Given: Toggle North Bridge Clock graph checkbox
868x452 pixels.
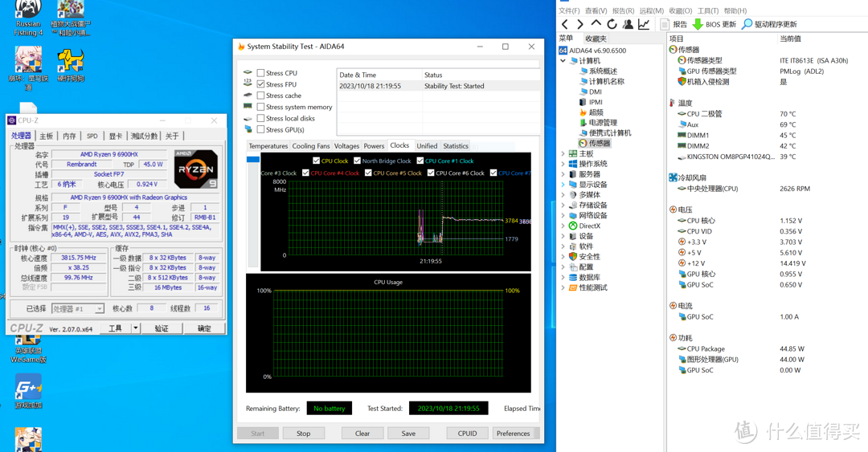Looking at the screenshot, I should [357, 161].
